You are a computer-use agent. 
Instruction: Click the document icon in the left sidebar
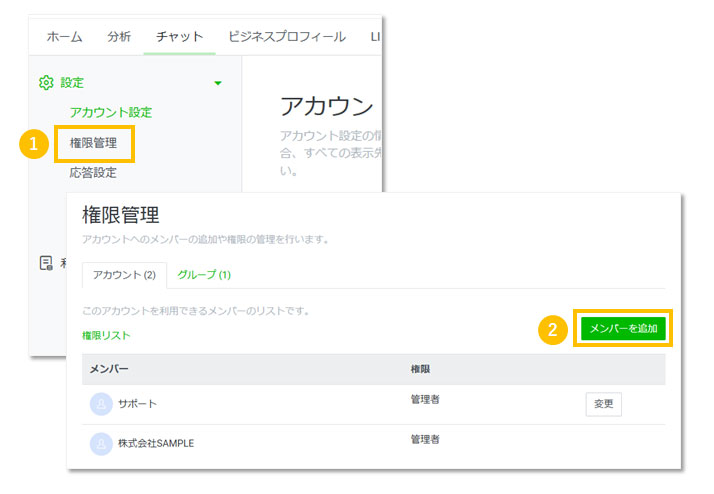(x=45, y=263)
